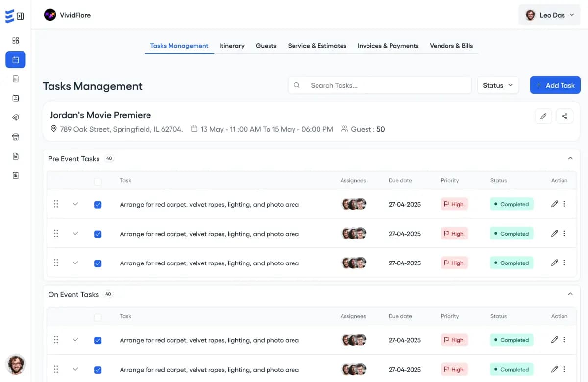Click the tag/magnet icon in sidebar

15,118
